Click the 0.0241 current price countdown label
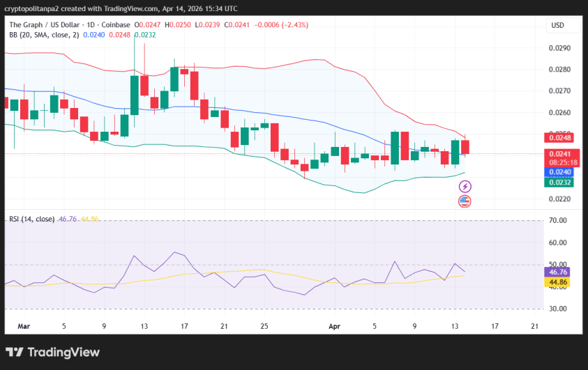Image resolution: width=588 pixels, height=370 pixels. point(560,158)
